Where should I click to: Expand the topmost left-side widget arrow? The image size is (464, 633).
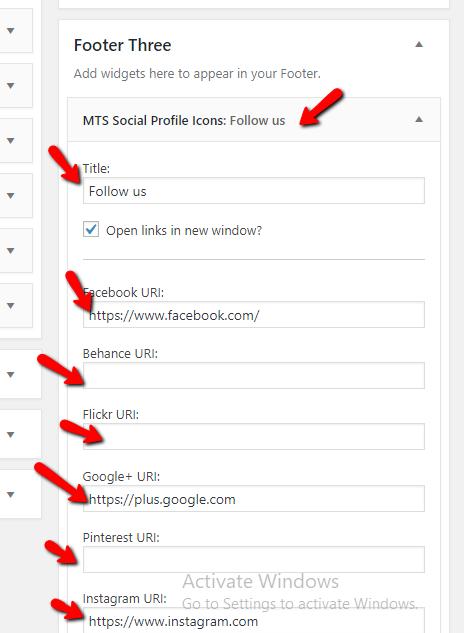(11, 31)
